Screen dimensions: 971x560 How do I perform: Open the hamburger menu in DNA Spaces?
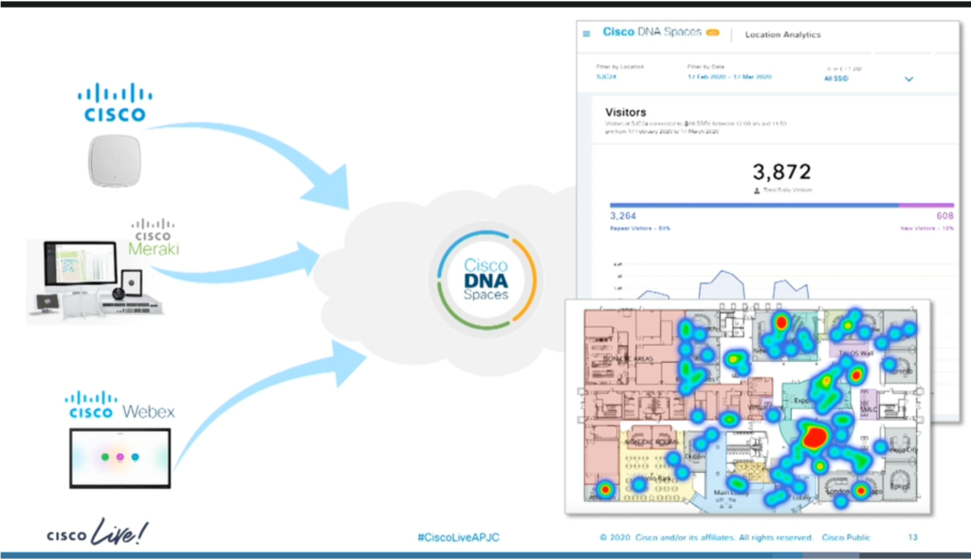tap(586, 34)
